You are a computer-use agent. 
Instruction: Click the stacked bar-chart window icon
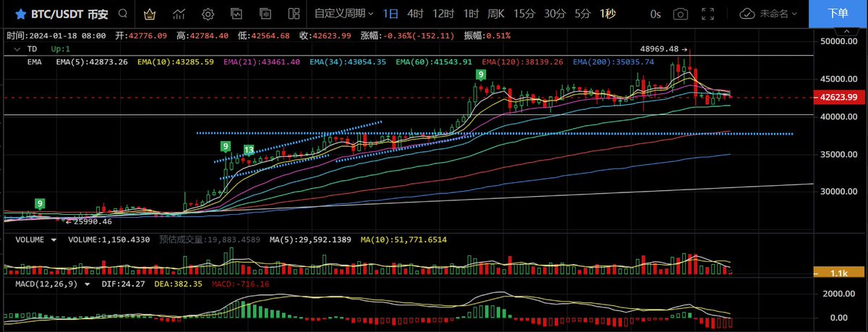(x=265, y=14)
